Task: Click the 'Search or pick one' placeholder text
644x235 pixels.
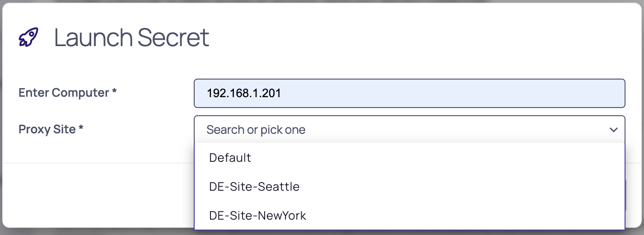Action: (x=256, y=130)
